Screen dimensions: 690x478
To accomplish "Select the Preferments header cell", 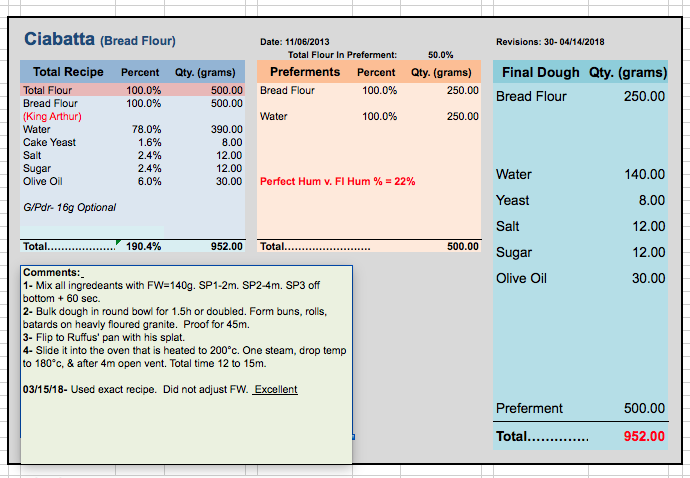I will 304,73.
